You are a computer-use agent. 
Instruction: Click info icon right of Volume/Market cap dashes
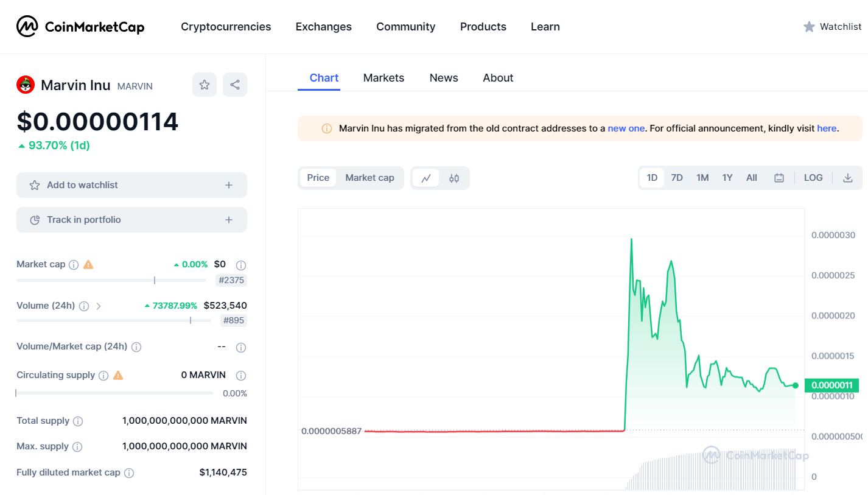(241, 348)
